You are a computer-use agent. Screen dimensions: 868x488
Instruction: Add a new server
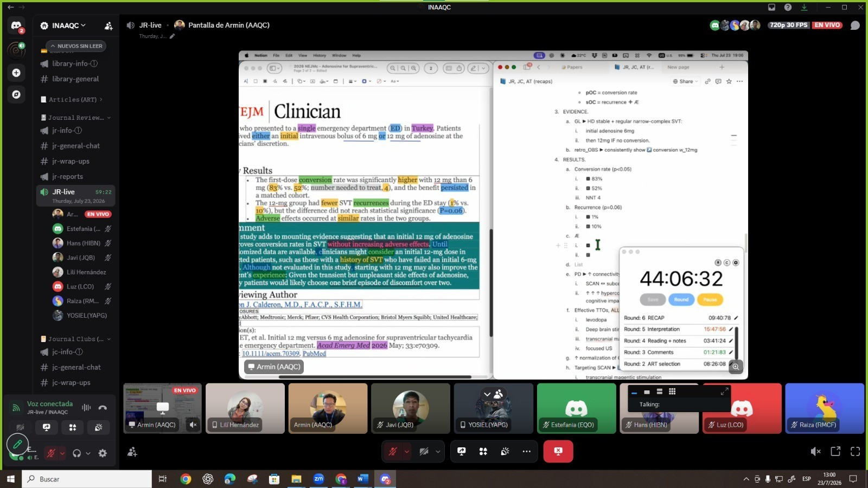(x=16, y=73)
